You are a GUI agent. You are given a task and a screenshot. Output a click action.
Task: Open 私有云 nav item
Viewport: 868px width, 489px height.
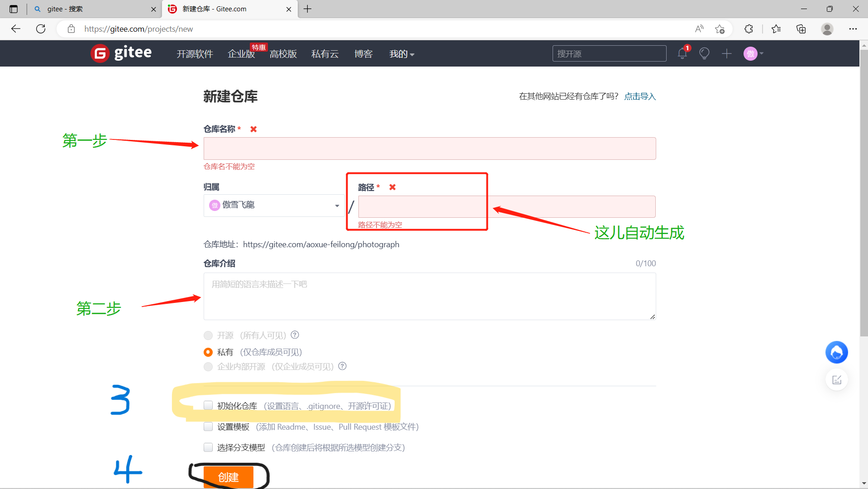325,54
